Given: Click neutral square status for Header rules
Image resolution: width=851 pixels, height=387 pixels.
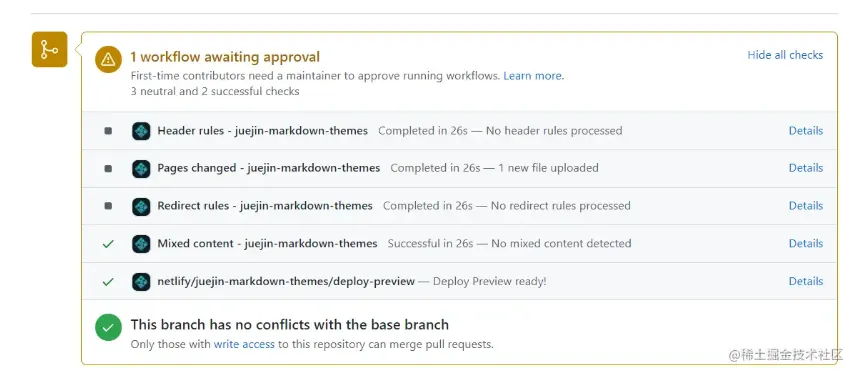Looking at the screenshot, I should click(x=108, y=131).
